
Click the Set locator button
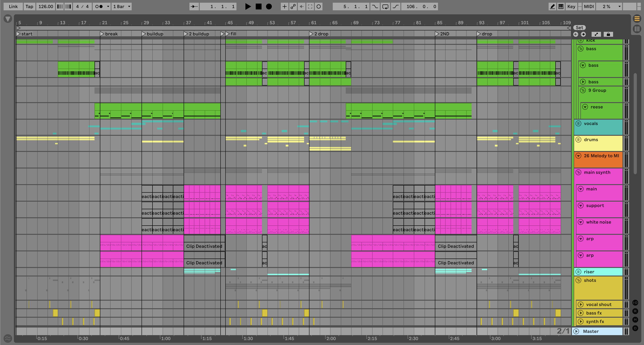tap(579, 28)
